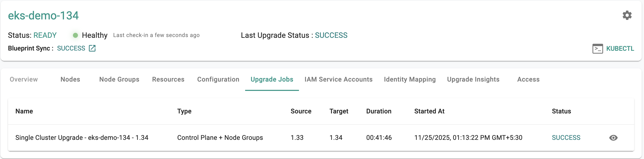
Task: Open the Nodes tab
Action: (70, 79)
